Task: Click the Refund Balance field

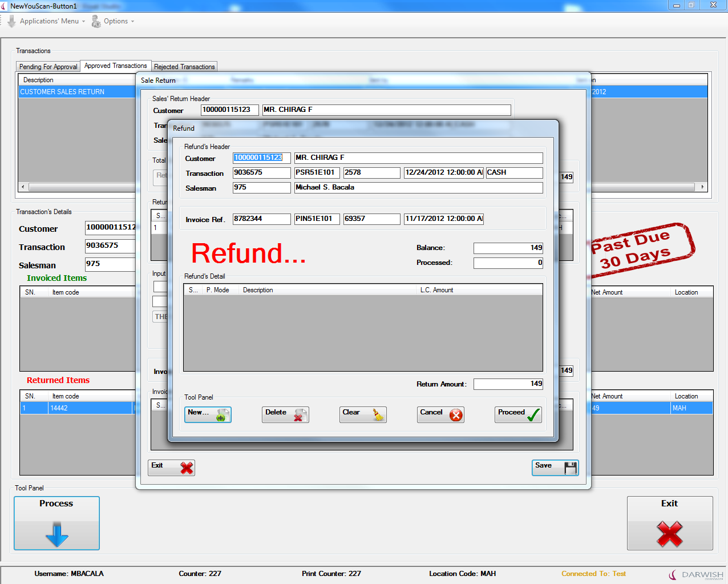Action: (x=508, y=248)
